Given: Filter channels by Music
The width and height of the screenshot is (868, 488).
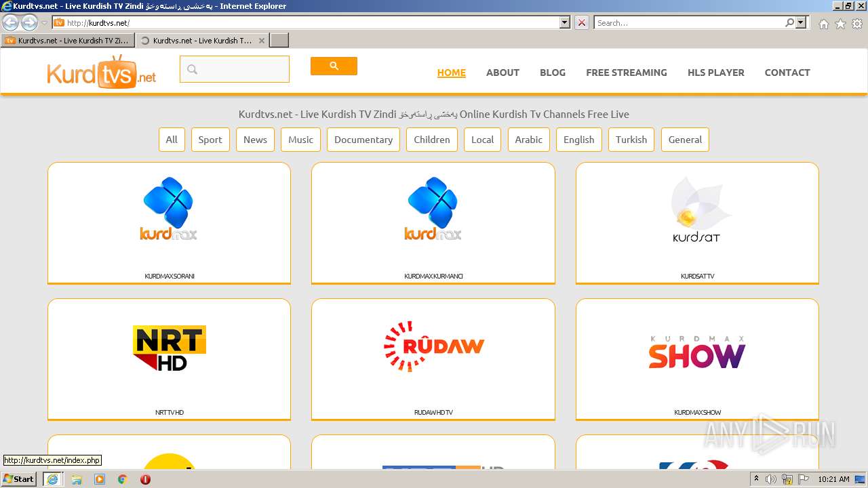Looking at the screenshot, I should coord(301,140).
